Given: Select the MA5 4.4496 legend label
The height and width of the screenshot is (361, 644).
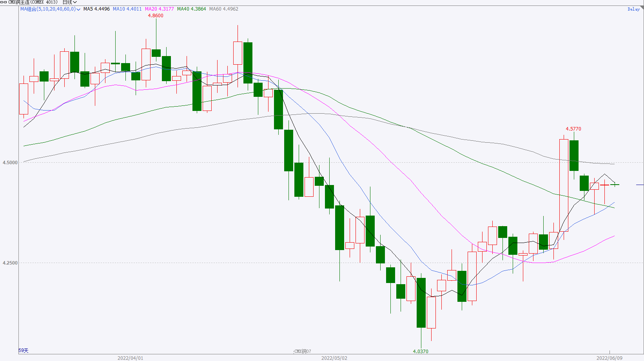Looking at the screenshot, I should click(96, 9).
